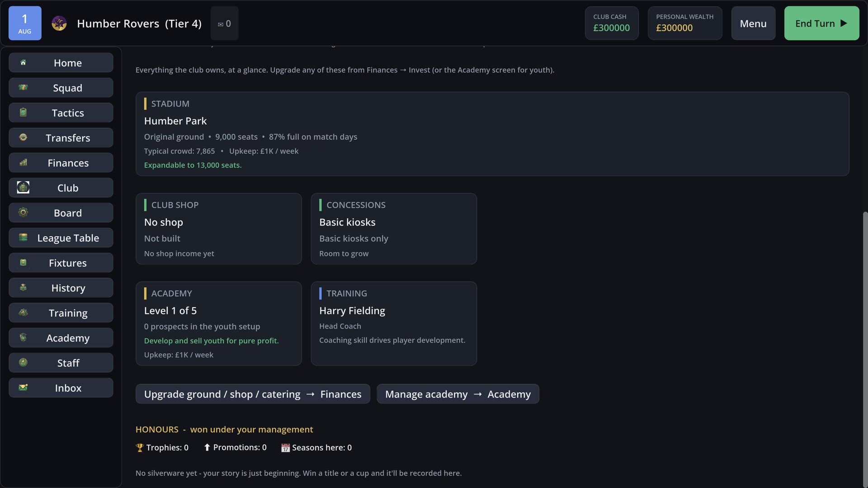Click the 1 AUG date tile
Image resolution: width=868 pixels, height=488 pixels.
[x=25, y=23]
